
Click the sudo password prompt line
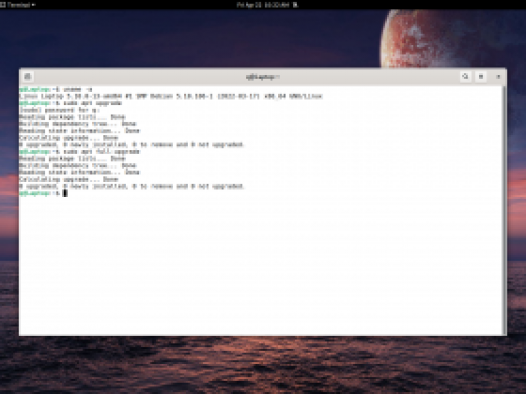point(59,110)
